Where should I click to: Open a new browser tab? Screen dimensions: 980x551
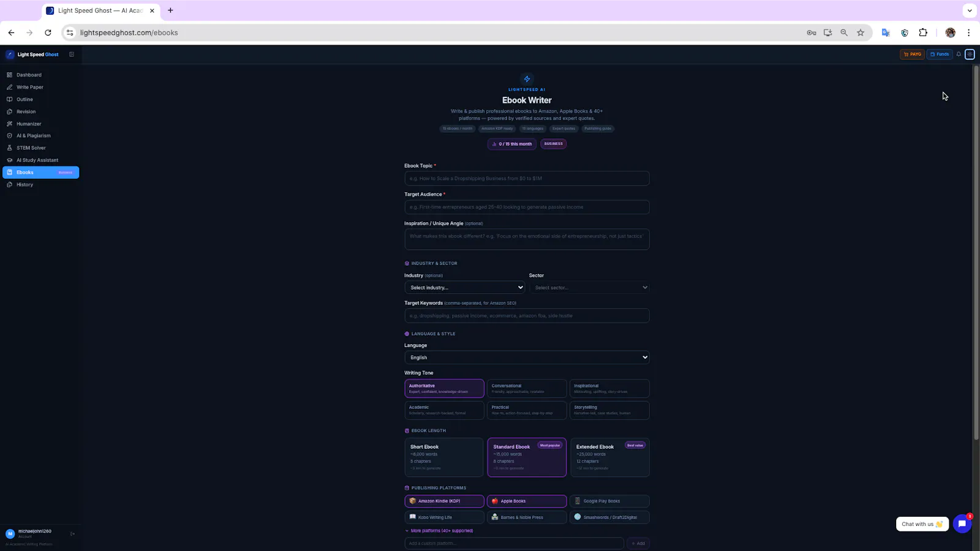[170, 10]
